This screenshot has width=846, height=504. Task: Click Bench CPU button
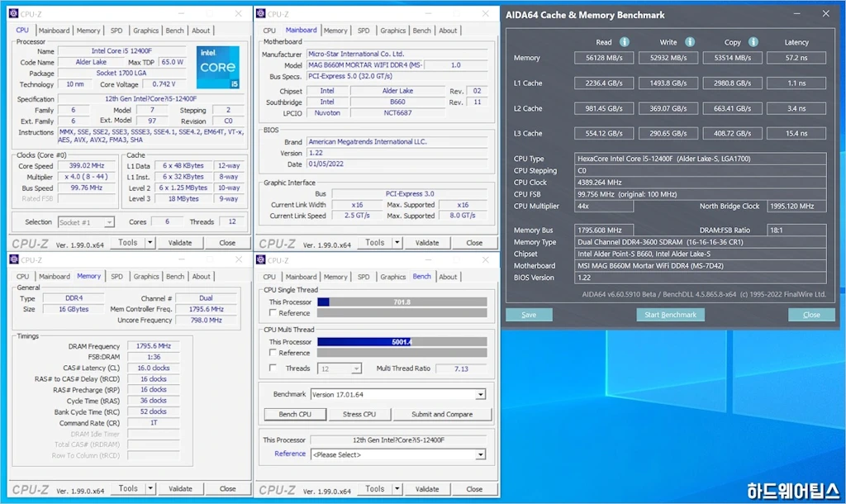pos(295,415)
